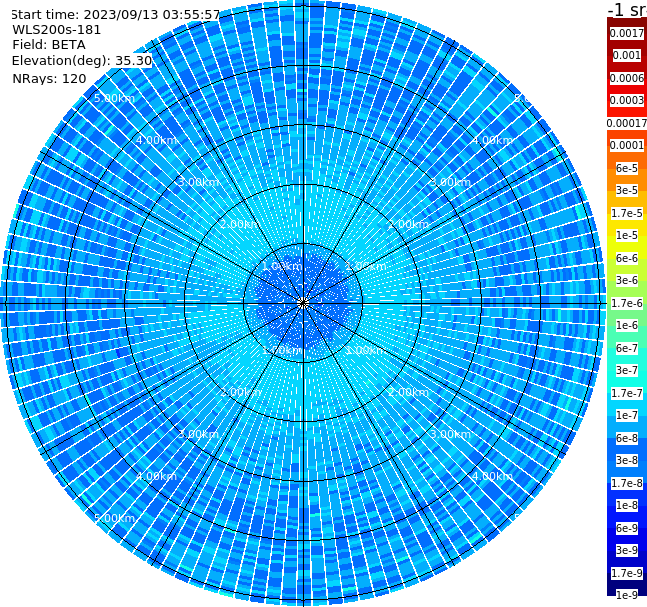
Task: Select the 1e-9 colorbar bottom label
Action: pyautogui.click(x=627, y=595)
